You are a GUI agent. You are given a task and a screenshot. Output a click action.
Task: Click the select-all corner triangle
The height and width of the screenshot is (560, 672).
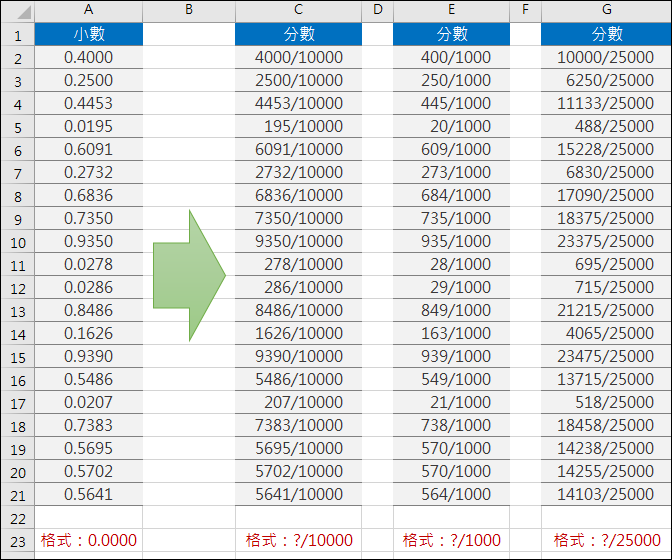point(24,12)
